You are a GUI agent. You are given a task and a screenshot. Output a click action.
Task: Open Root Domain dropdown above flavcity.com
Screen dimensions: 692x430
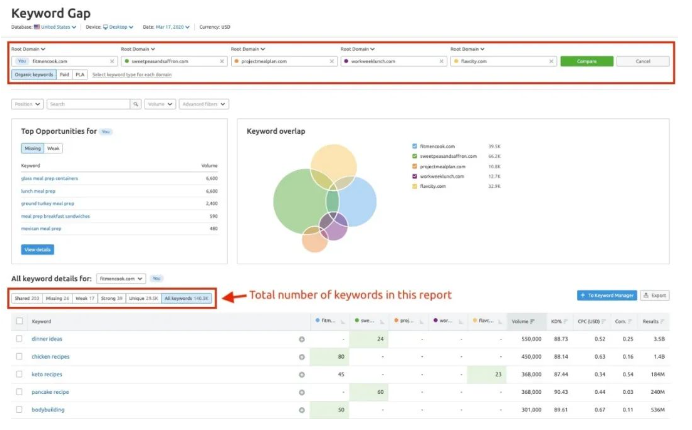(x=467, y=49)
